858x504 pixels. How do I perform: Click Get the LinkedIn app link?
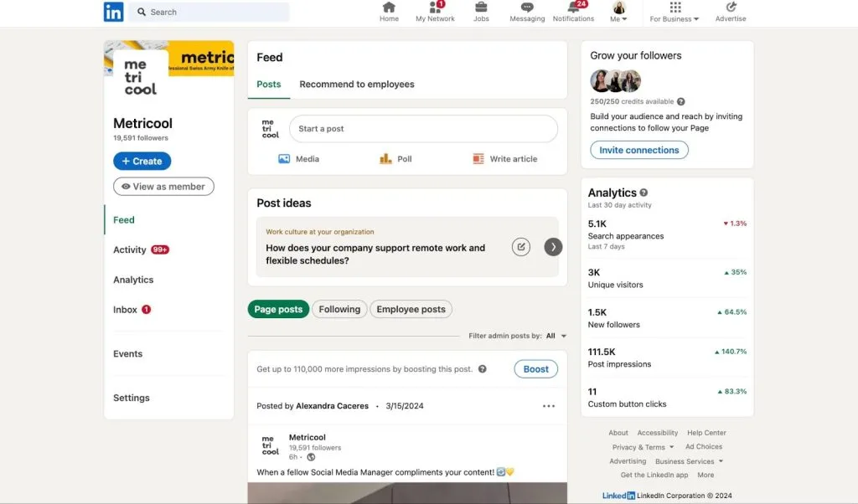pyautogui.click(x=654, y=475)
